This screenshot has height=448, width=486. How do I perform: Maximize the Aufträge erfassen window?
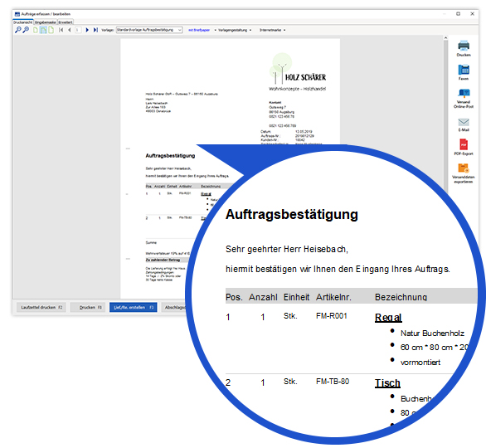458,13
